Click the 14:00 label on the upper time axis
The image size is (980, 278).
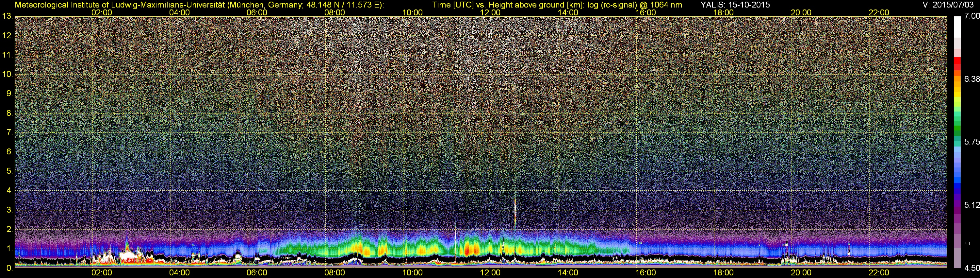[568, 12]
